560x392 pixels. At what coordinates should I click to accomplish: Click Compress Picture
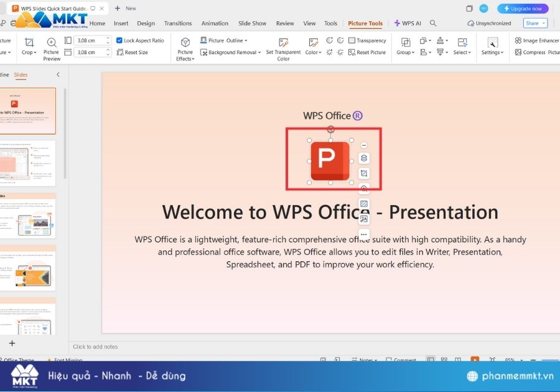click(x=537, y=52)
